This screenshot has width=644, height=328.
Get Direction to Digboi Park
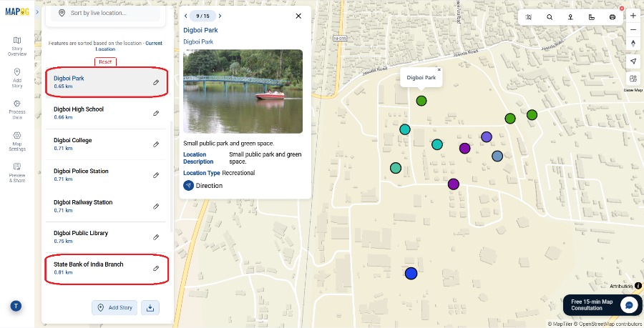click(x=203, y=186)
